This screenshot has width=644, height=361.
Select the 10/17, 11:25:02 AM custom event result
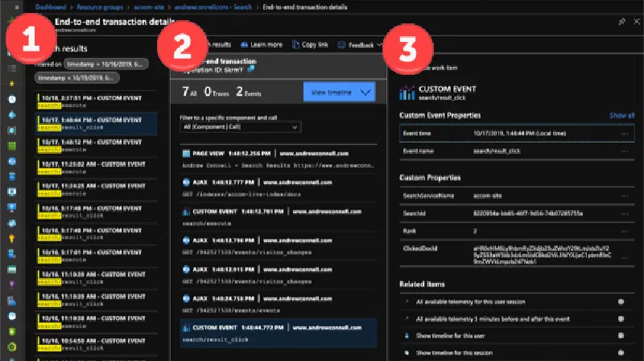pyautogui.click(x=97, y=168)
